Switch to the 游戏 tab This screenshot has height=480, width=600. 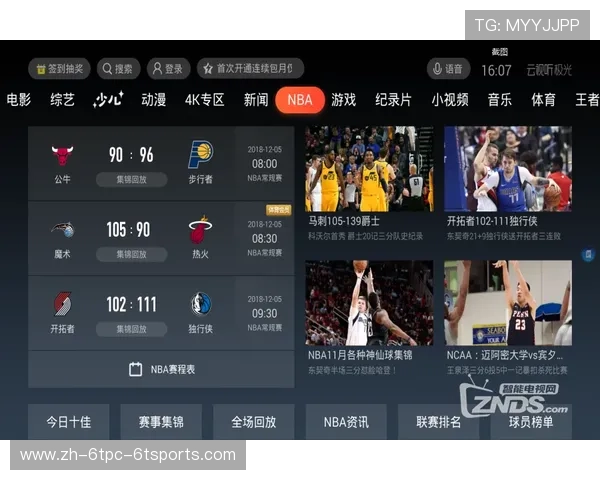tap(344, 100)
